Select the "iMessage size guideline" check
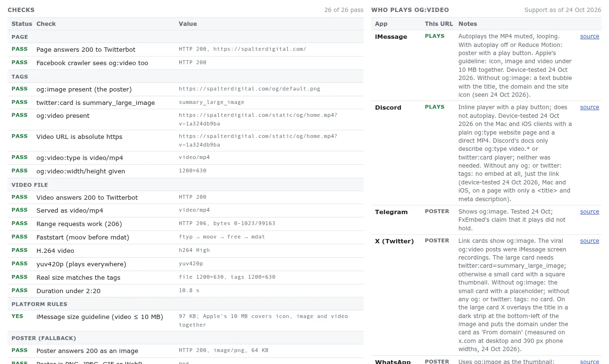 tap(100, 317)
